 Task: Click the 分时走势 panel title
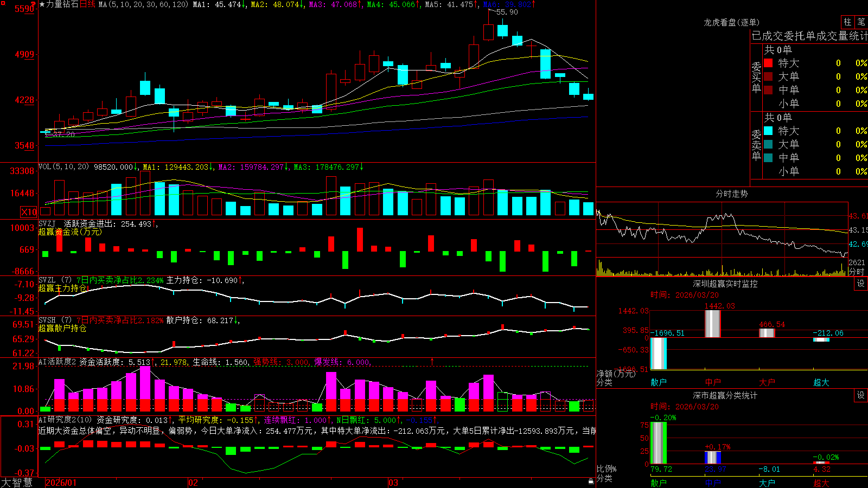coord(731,194)
